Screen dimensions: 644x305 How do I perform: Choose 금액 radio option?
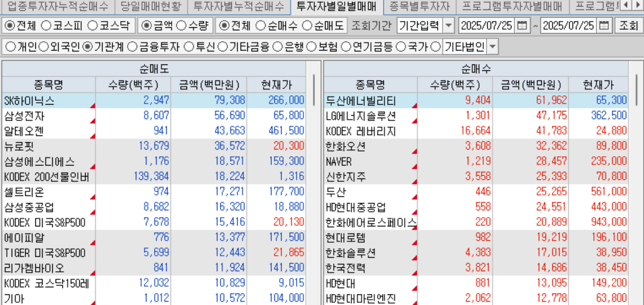[x=146, y=26]
